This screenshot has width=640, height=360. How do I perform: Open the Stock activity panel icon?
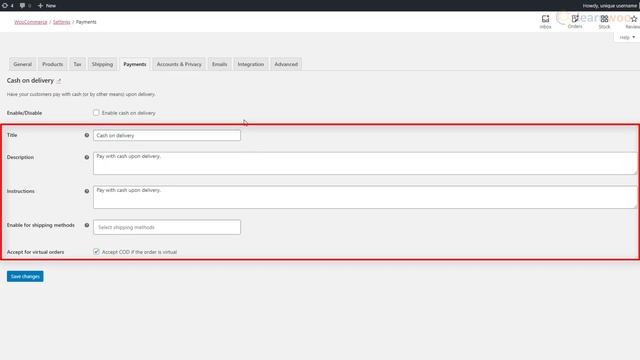tap(604, 19)
